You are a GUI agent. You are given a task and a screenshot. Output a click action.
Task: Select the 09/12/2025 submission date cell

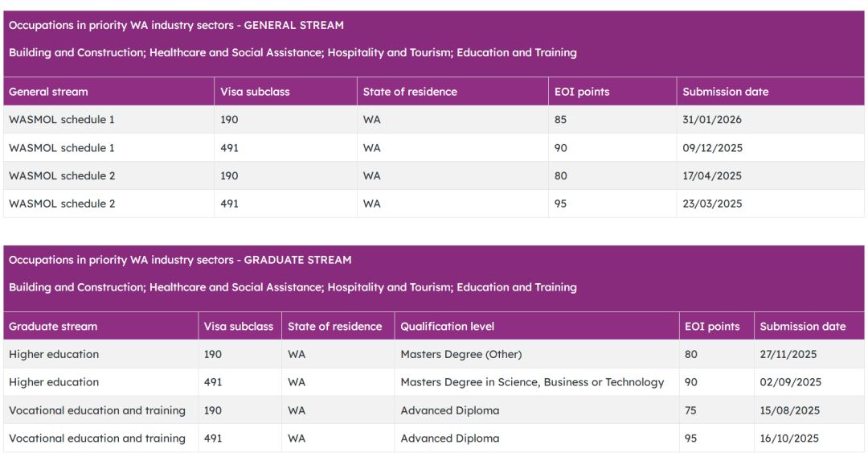712,148
